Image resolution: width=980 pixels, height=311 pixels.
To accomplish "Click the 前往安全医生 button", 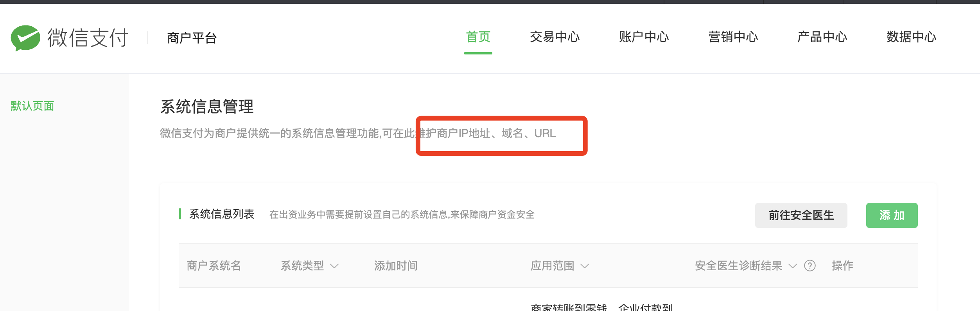I will tap(801, 215).
